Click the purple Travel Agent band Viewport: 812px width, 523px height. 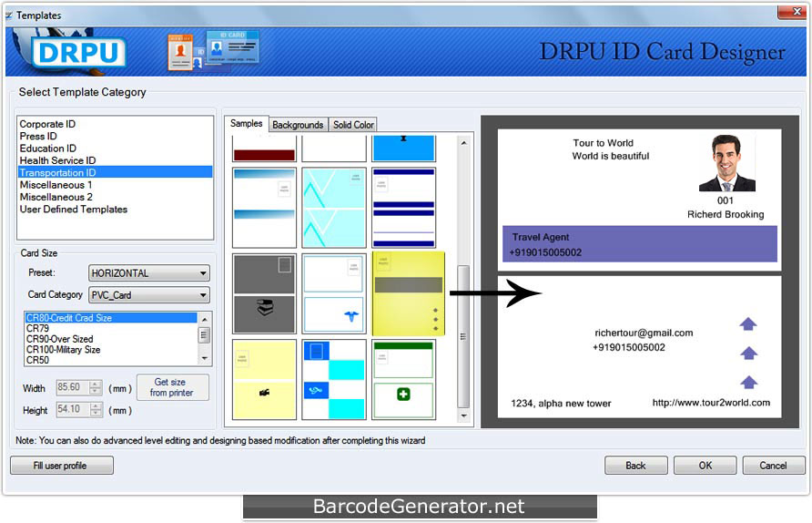640,243
